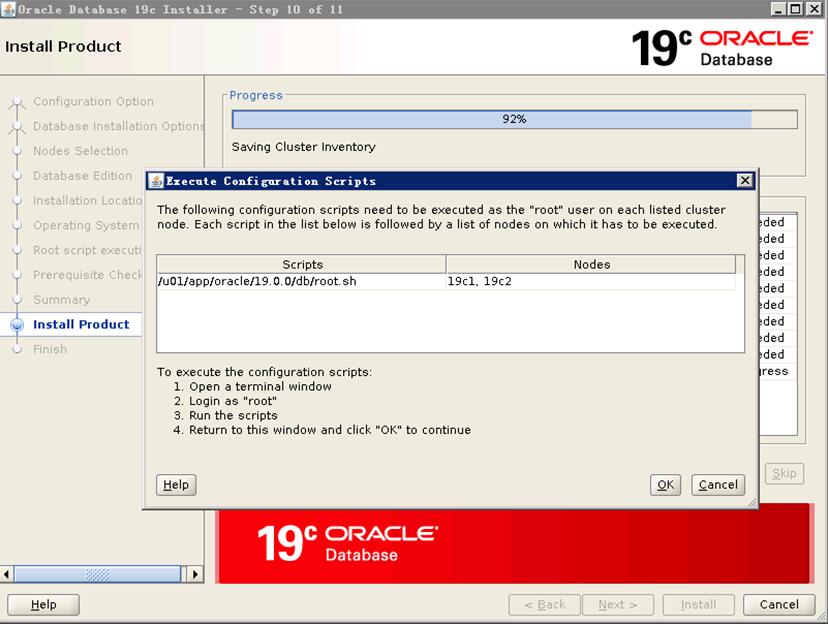The height and width of the screenshot is (627, 828).
Task: Click the 19c Oracle Database header logo
Action: (721, 48)
